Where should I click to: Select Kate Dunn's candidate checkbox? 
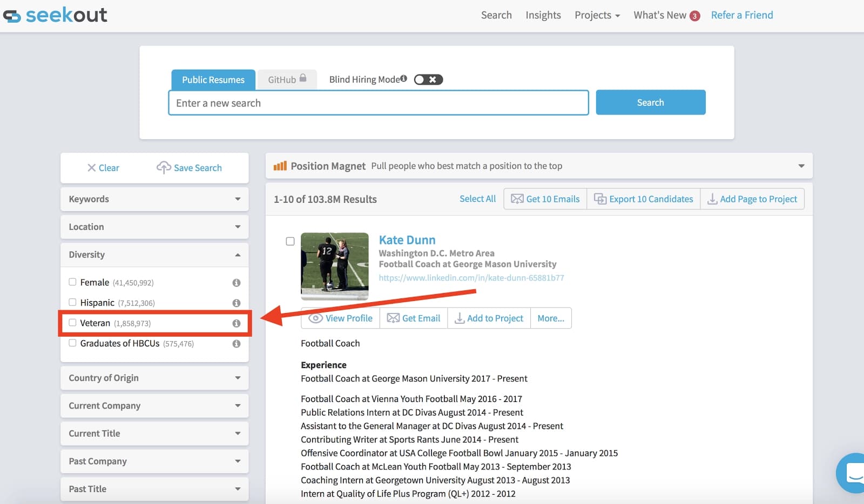click(x=290, y=241)
